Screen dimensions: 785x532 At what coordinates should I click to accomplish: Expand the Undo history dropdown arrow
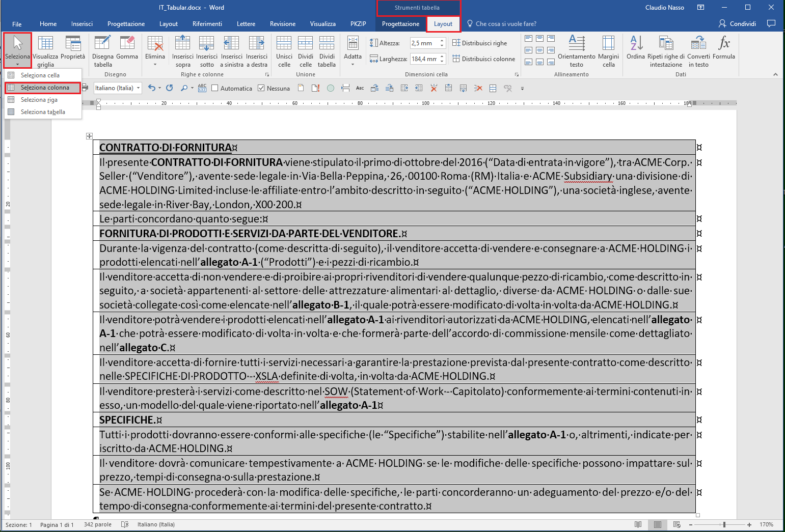(x=159, y=88)
